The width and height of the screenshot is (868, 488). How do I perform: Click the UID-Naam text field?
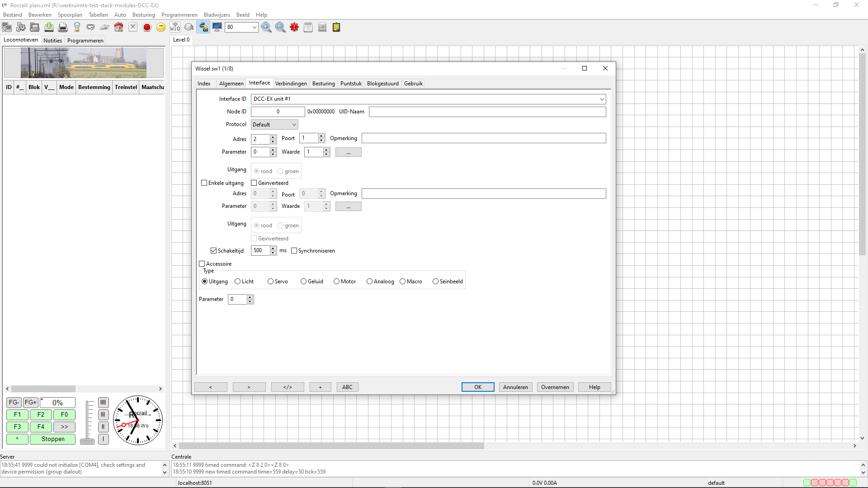(x=487, y=112)
